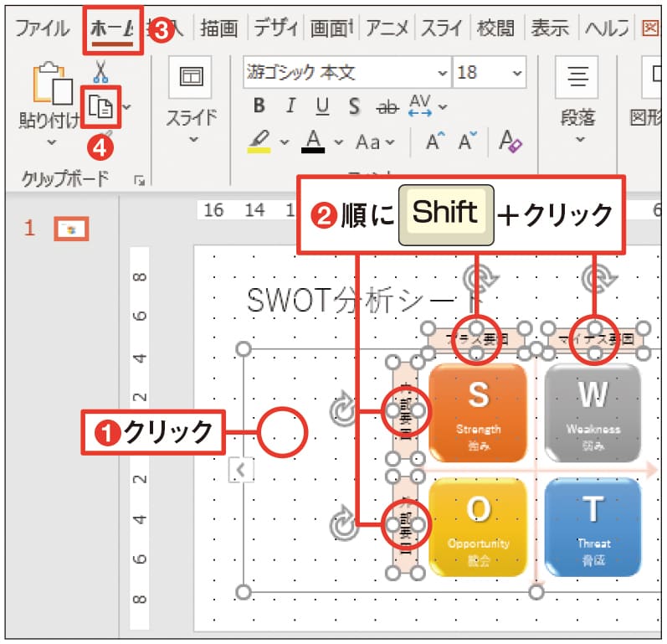Toggle Bold formatting
This screenshot has width=667, height=644.
259,106
